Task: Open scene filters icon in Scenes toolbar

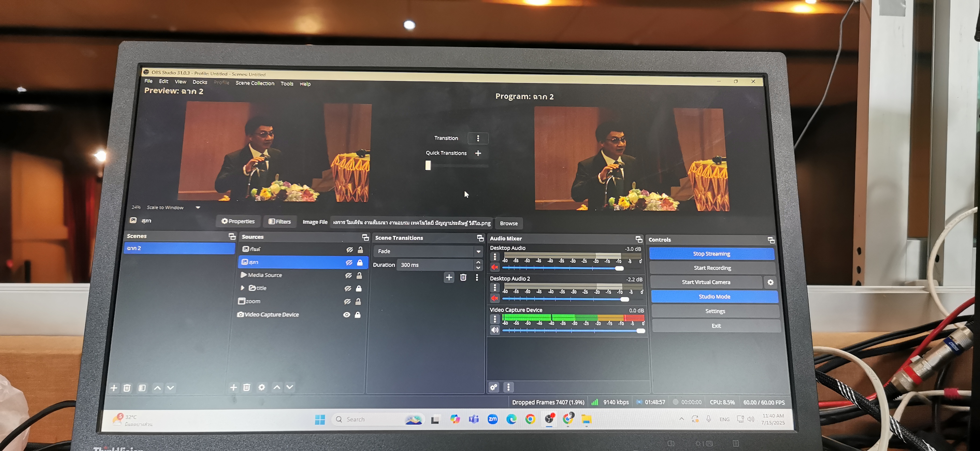Action: [142, 388]
